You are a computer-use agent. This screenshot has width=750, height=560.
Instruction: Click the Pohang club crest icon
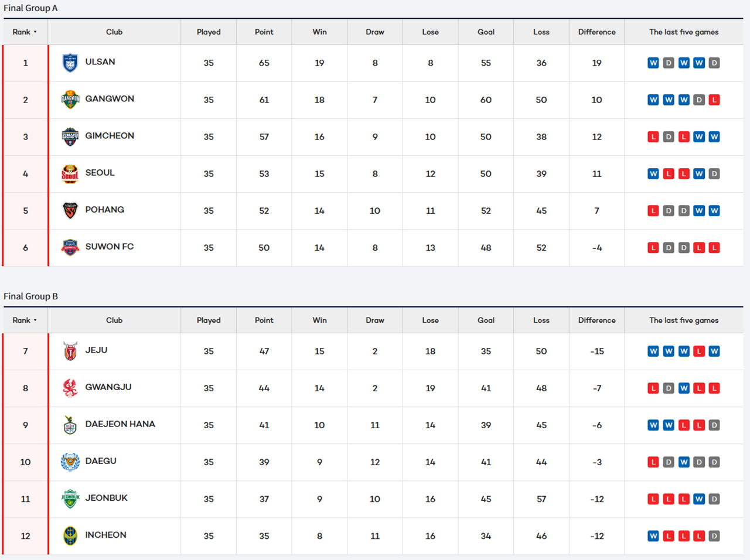pyautogui.click(x=70, y=210)
